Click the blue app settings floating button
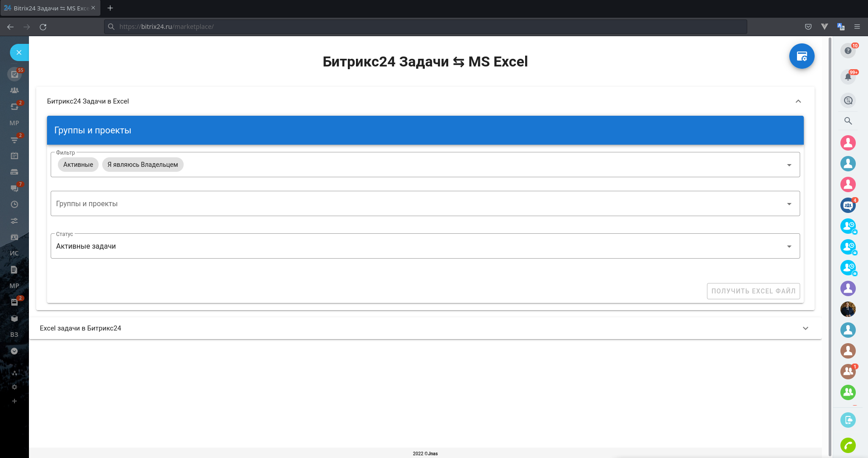This screenshot has width=868, height=458. pyautogui.click(x=802, y=56)
